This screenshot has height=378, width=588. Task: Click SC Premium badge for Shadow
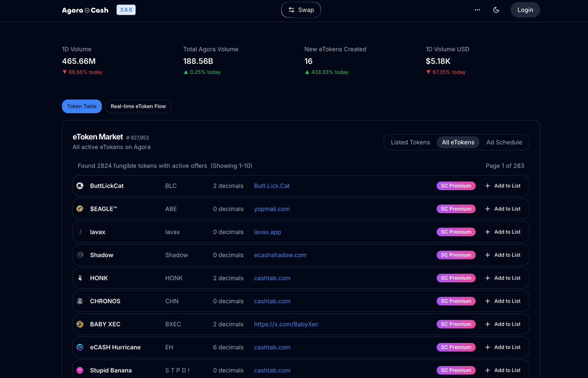click(x=456, y=255)
